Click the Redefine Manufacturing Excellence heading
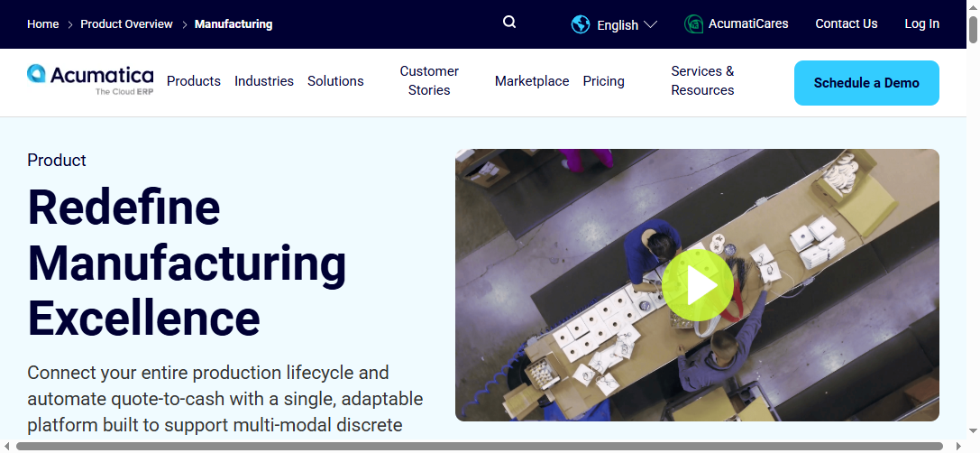 187,263
